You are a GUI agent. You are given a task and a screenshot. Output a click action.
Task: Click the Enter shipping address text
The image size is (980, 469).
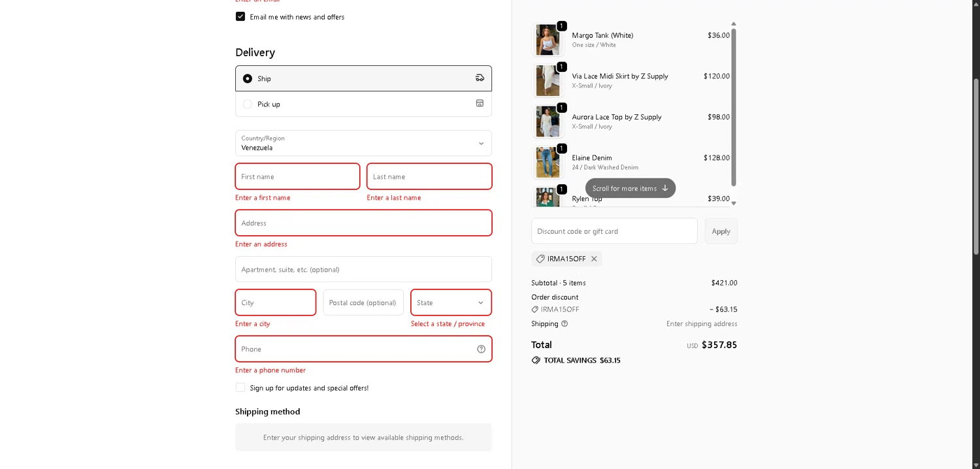[702, 324]
